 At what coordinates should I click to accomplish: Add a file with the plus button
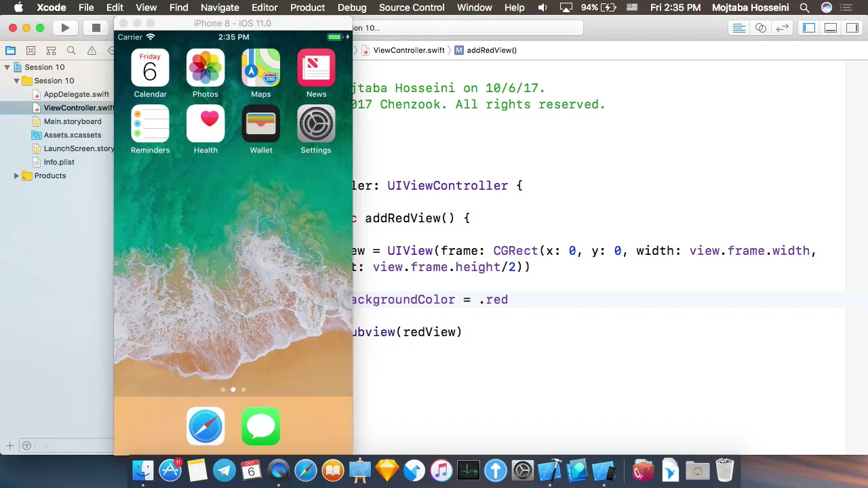pyautogui.click(x=9, y=445)
